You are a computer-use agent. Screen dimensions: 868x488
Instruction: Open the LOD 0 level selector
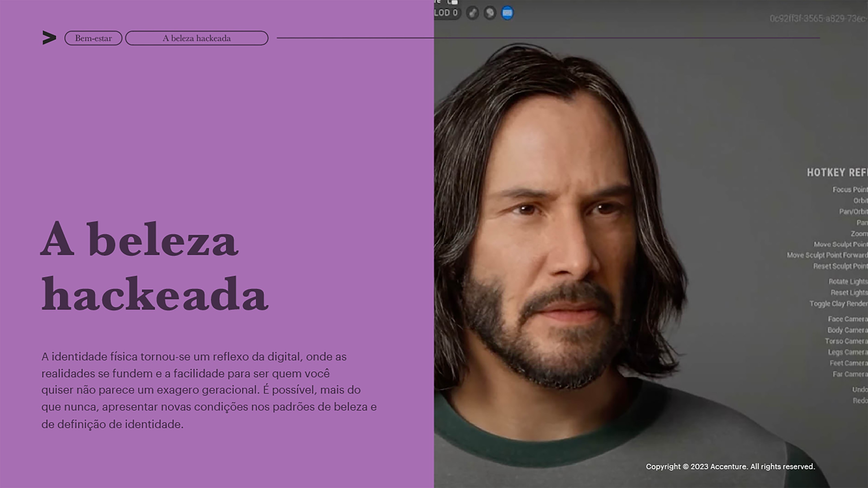point(446,13)
